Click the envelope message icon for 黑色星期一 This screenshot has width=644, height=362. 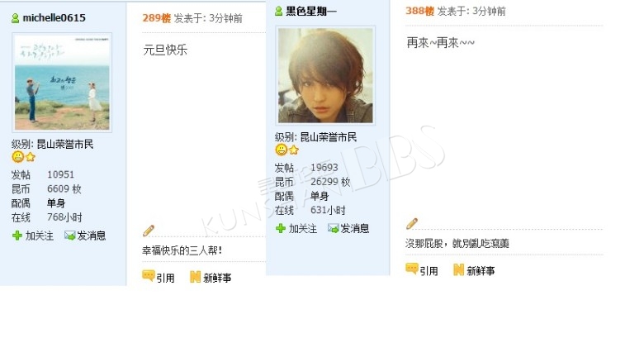click(x=333, y=228)
